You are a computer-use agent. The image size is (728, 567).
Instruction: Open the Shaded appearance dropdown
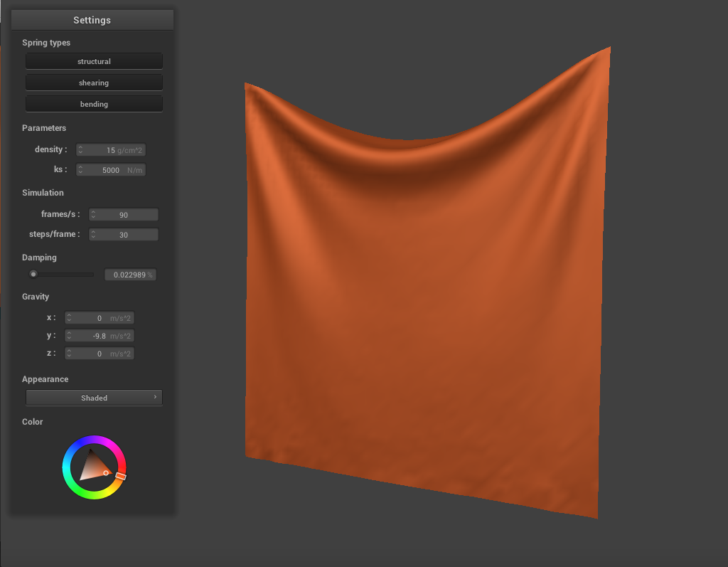coord(94,398)
